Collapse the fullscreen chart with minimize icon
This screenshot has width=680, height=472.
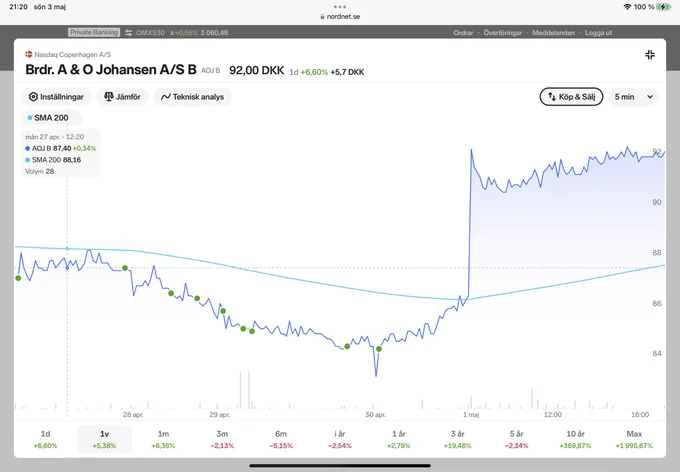650,55
